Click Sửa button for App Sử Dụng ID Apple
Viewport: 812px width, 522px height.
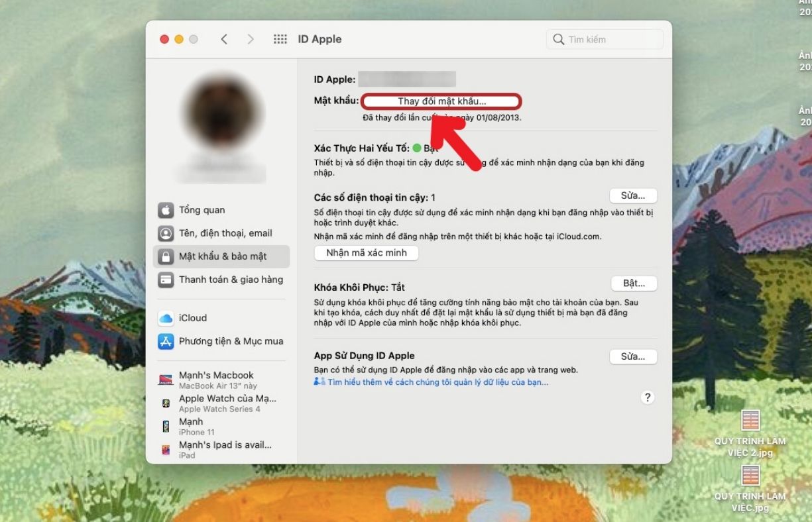[633, 356]
